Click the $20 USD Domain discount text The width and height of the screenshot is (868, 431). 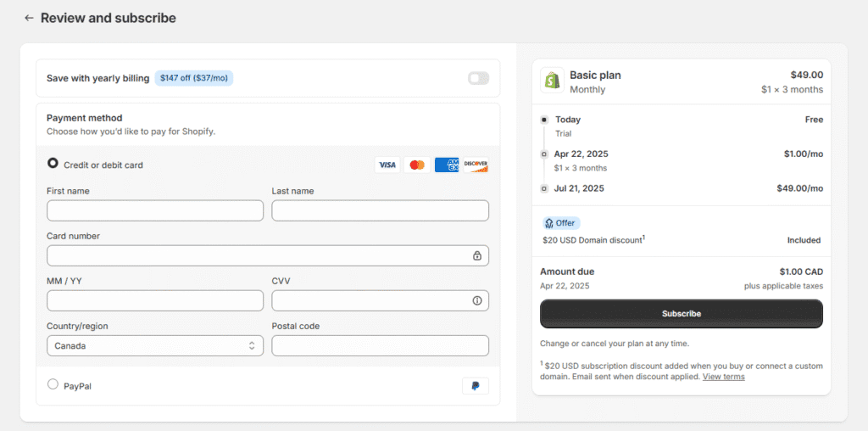pyautogui.click(x=594, y=240)
